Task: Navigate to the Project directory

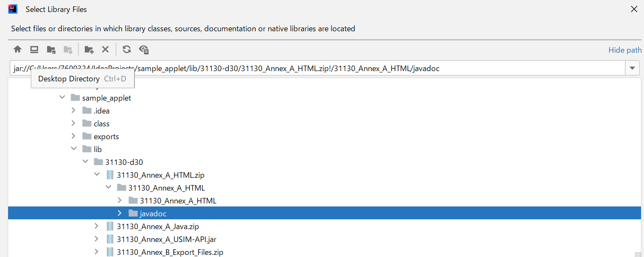Action: (51, 49)
